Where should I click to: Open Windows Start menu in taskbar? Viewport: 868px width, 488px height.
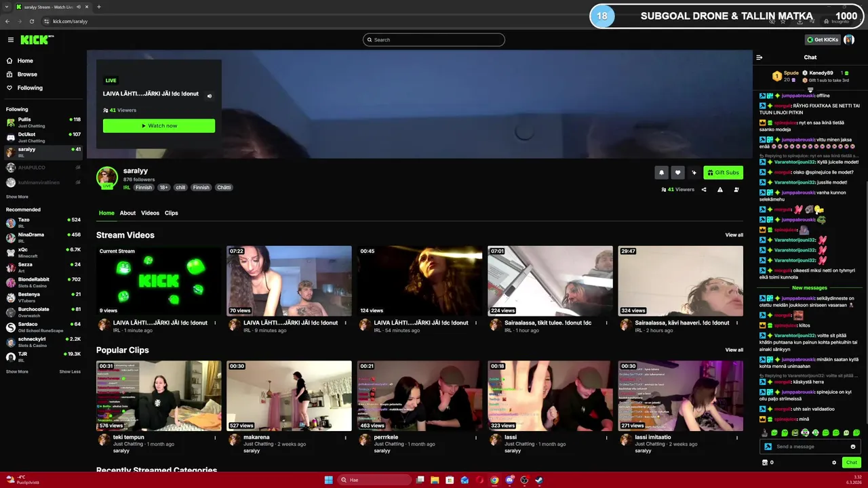(328, 480)
